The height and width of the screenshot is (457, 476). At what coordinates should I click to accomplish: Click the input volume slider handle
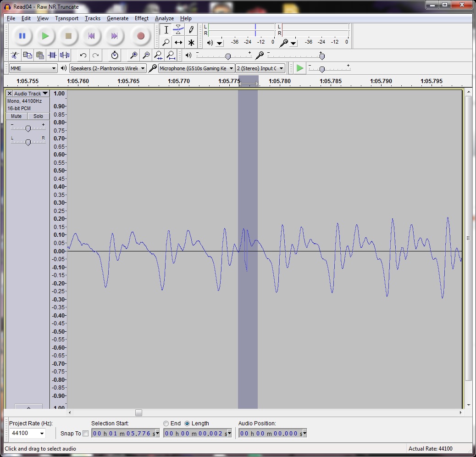pyautogui.click(x=322, y=56)
